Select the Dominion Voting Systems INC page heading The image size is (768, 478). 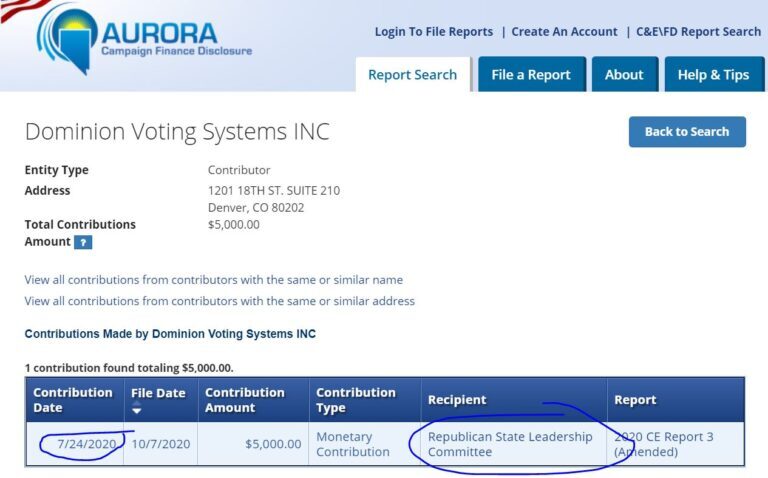point(177,132)
